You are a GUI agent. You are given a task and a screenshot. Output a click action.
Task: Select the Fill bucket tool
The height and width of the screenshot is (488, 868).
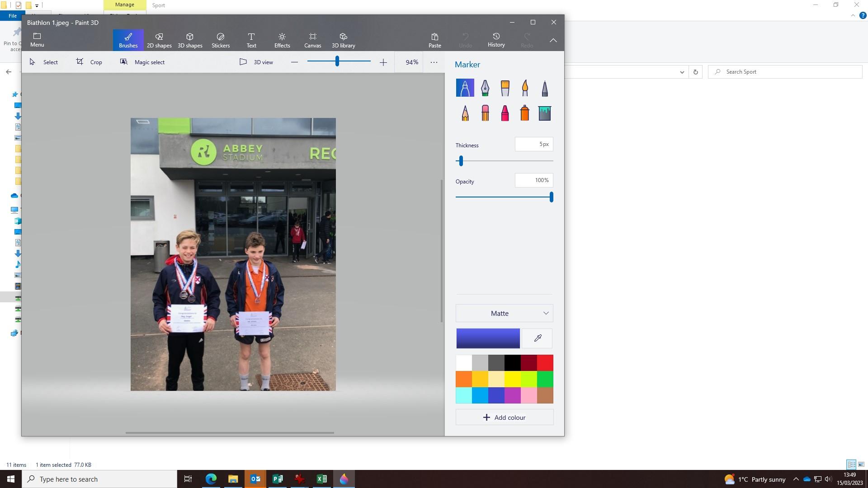pos(544,113)
